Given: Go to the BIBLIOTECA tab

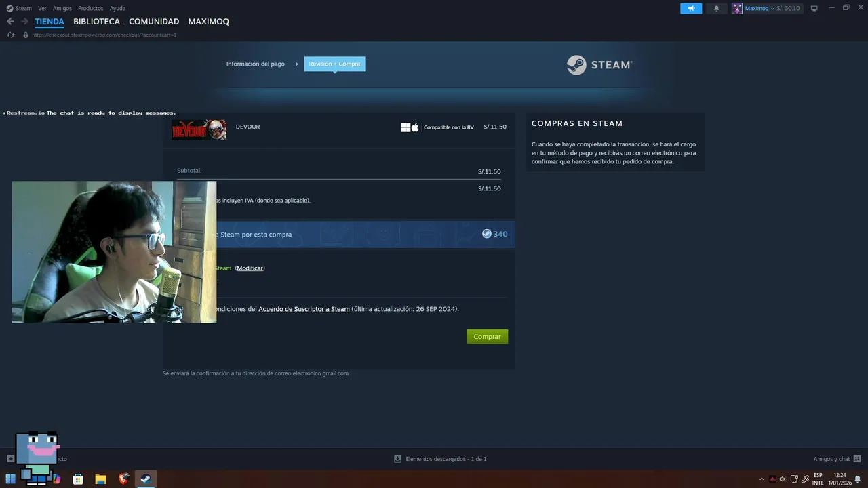Looking at the screenshot, I should [x=96, y=22].
